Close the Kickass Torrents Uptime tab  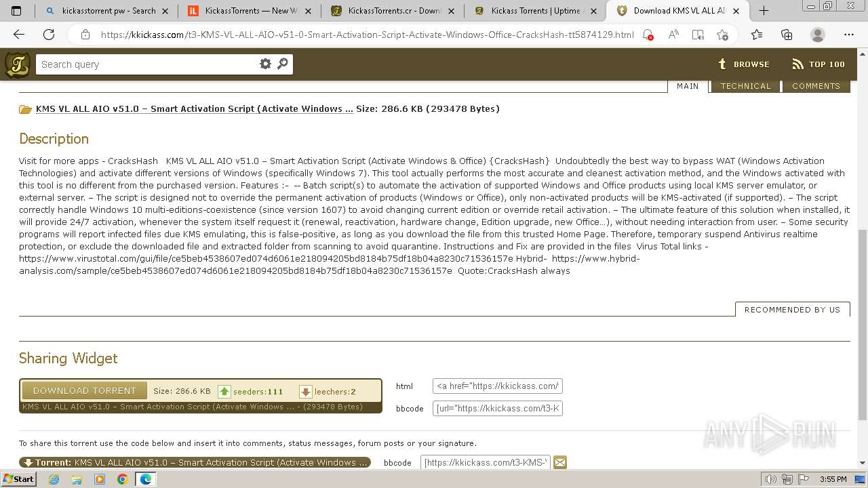pyautogui.click(x=593, y=11)
